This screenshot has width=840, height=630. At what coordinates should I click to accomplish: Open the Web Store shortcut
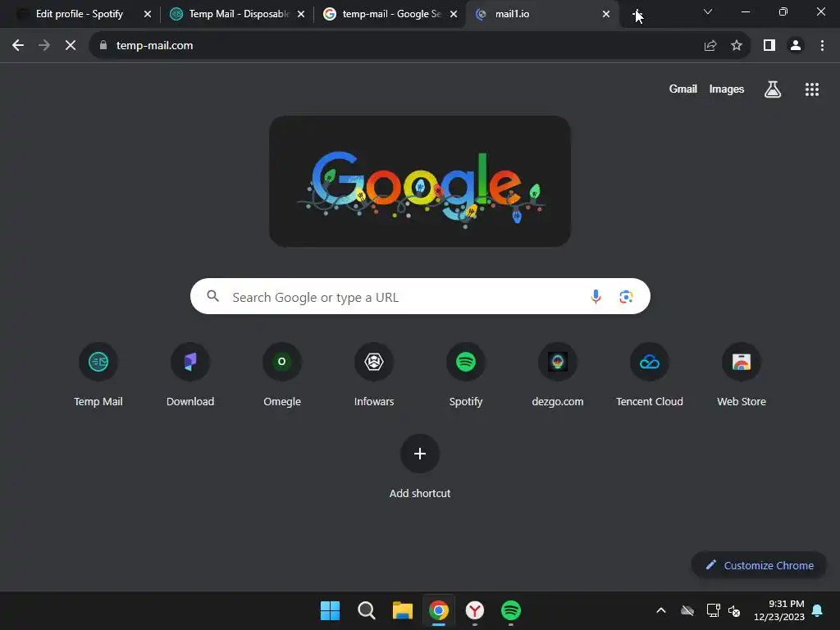(x=742, y=375)
